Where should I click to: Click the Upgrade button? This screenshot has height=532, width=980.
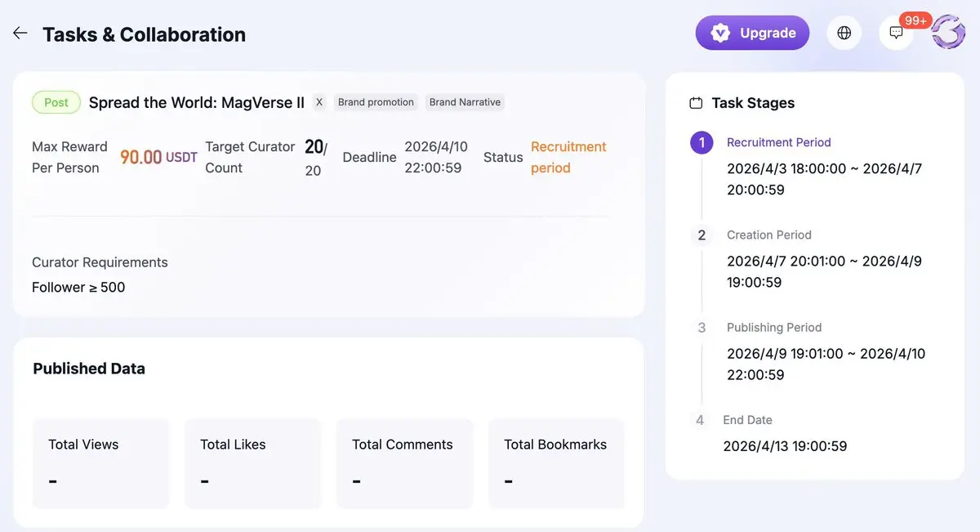(752, 33)
